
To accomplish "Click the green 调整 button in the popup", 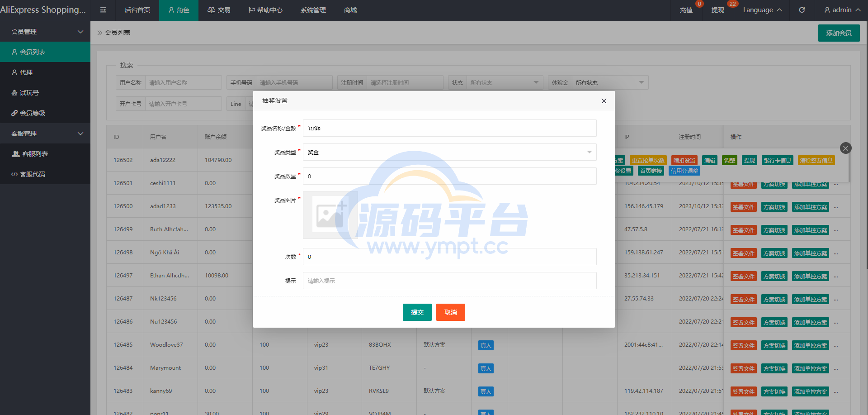I will [730, 161].
